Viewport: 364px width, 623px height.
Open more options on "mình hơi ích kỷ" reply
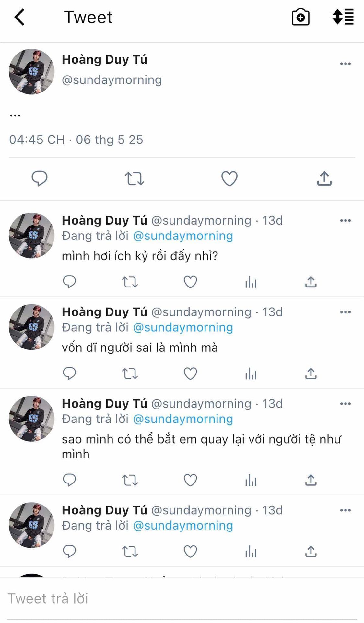point(345,221)
